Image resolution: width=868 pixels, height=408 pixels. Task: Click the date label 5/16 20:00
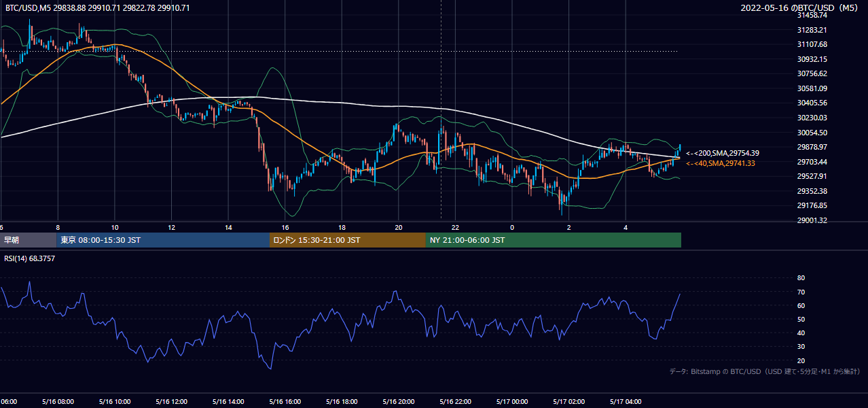click(399, 401)
